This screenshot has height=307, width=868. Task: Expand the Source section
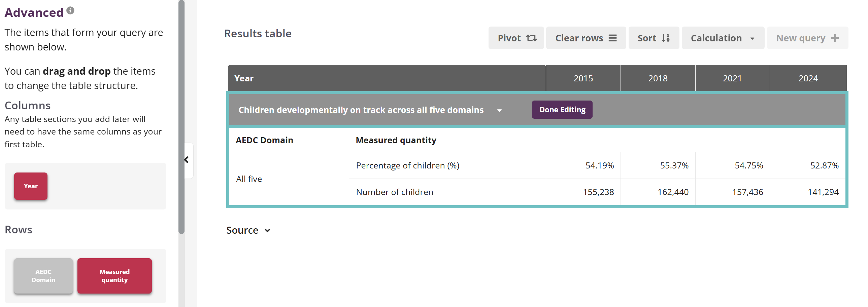point(248,230)
